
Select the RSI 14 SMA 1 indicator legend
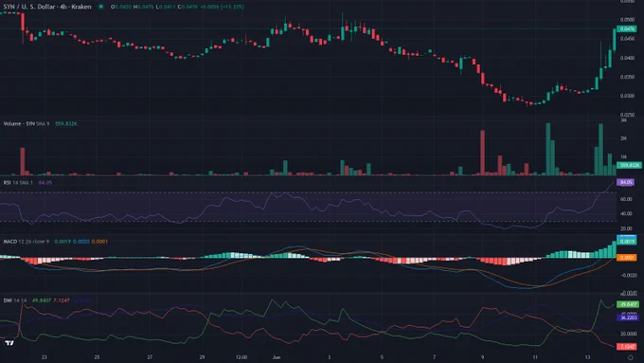[x=18, y=183]
